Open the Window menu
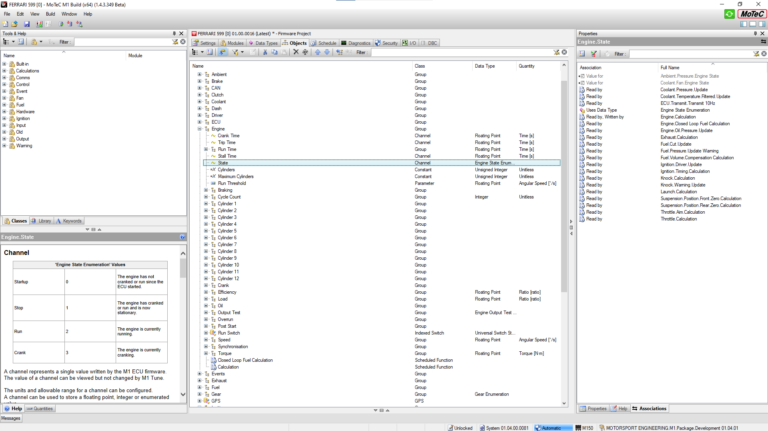768x431 pixels. pos(69,14)
